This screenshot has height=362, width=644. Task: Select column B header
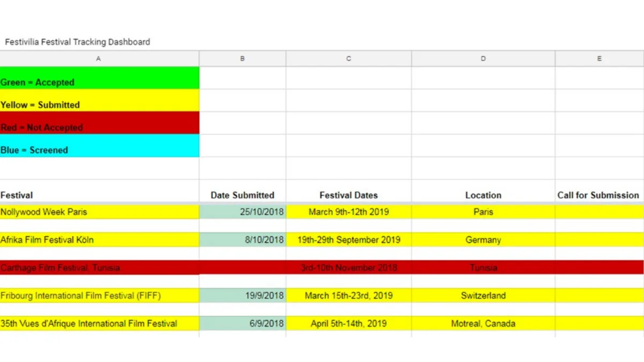(x=243, y=59)
